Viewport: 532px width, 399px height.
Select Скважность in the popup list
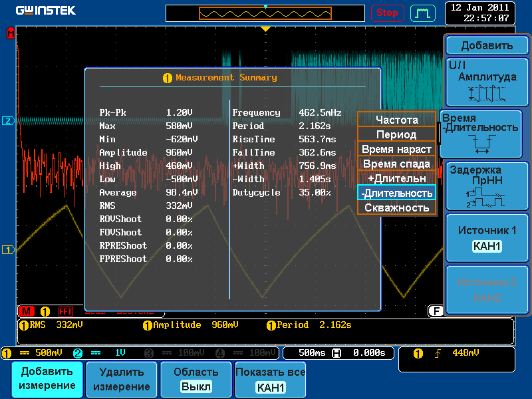(x=396, y=207)
